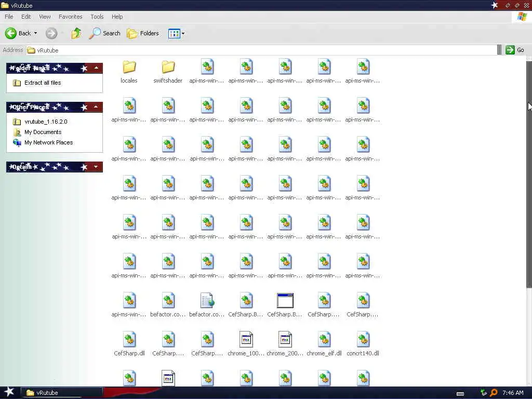Open the Search pane
The height and width of the screenshot is (399, 532).
pos(105,33)
